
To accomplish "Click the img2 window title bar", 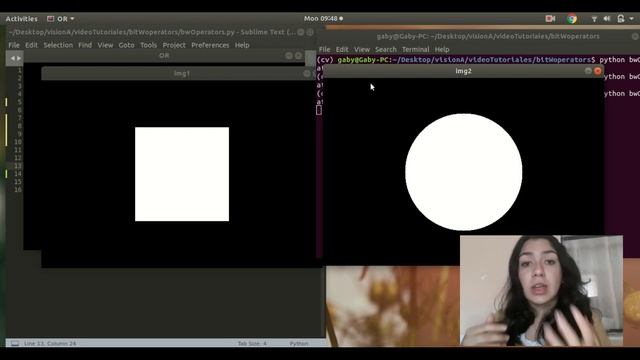I will click(463, 71).
